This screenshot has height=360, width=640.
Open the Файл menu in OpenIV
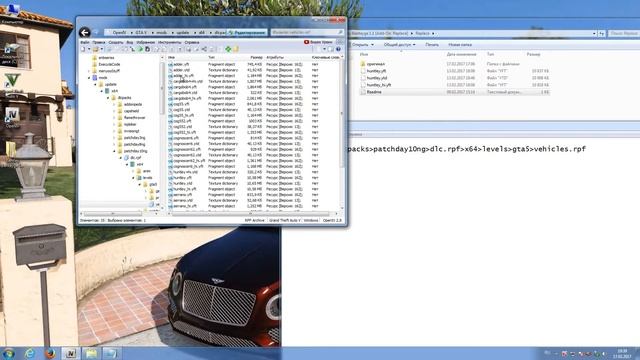pyautogui.click(x=84, y=42)
